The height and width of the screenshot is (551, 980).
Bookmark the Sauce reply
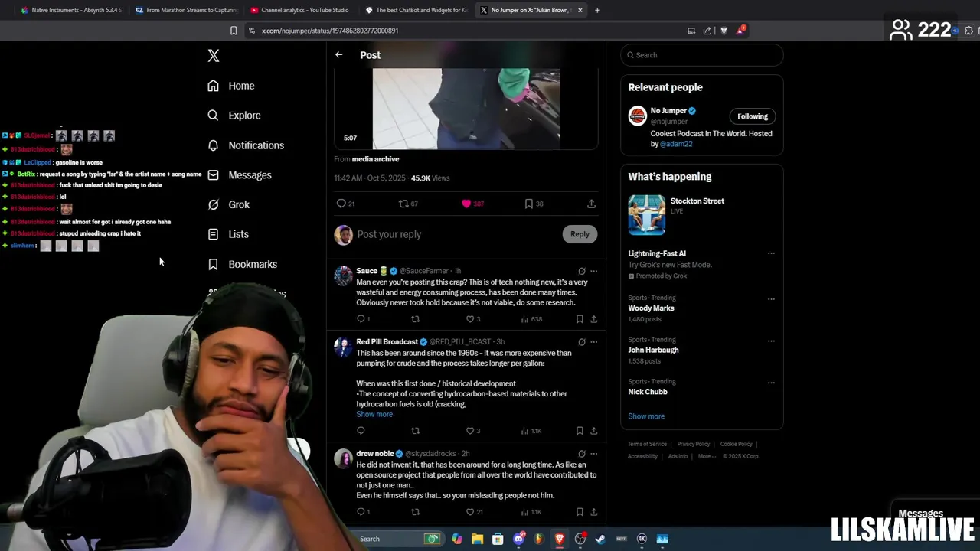(x=580, y=319)
